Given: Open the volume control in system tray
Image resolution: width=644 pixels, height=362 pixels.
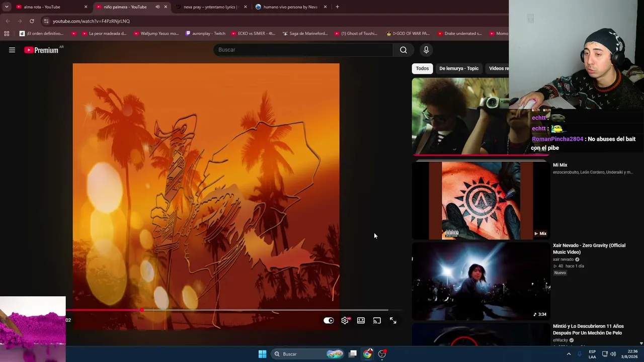Looking at the screenshot, I should point(613,354).
